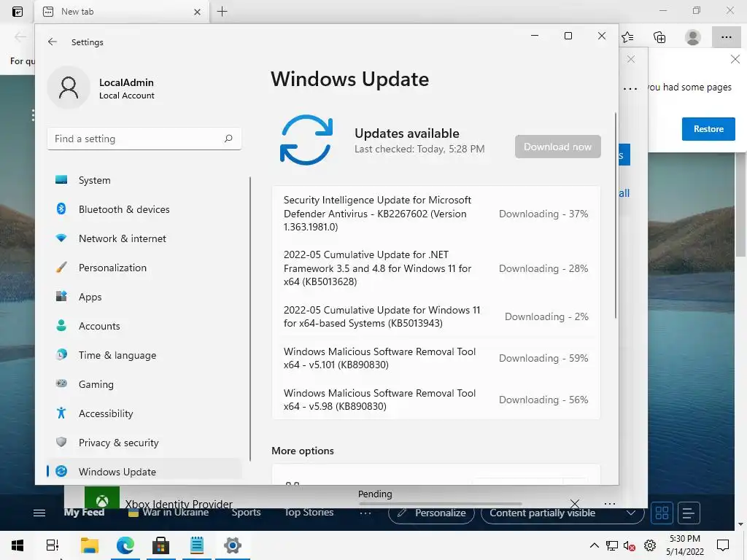Click the blue update sync icon
The image size is (747, 560).
(x=306, y=139)
